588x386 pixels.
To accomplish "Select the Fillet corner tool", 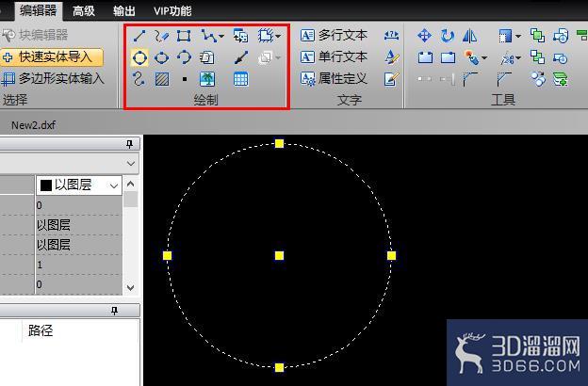I will coord(470,79).
